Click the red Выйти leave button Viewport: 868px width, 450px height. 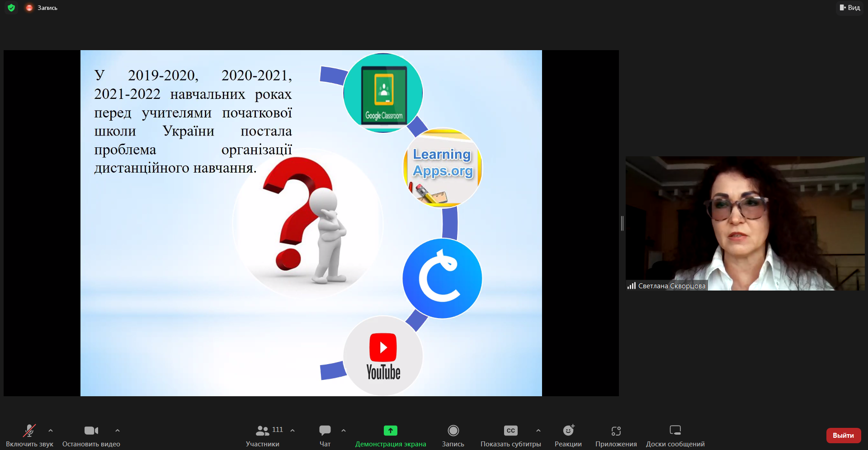pyautogui.click(x=843, y=436)
